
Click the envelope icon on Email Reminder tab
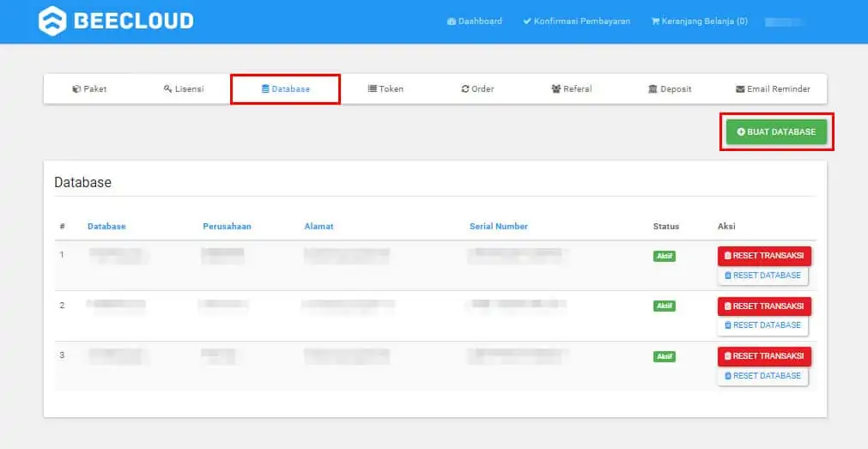point(739,88)
